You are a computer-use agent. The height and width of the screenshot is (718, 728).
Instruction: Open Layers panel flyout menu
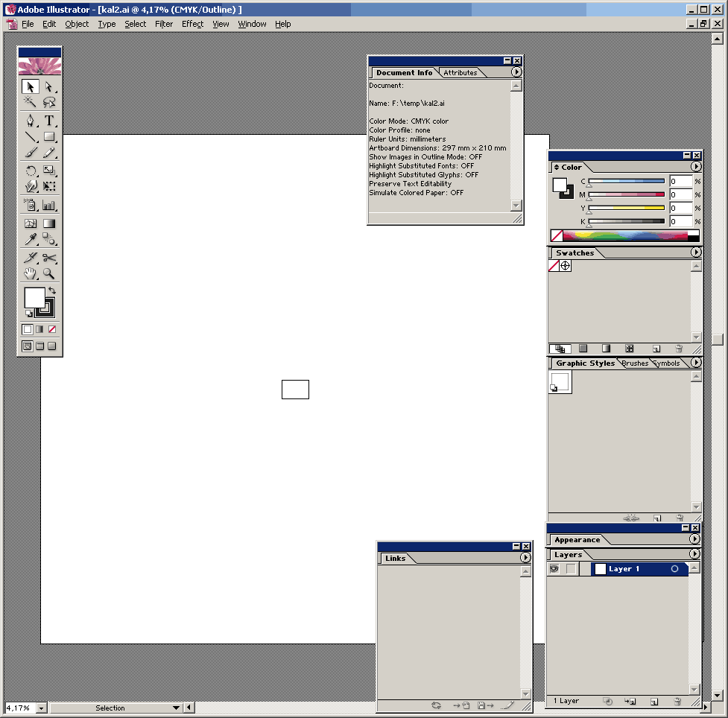[x=694, y=553]
